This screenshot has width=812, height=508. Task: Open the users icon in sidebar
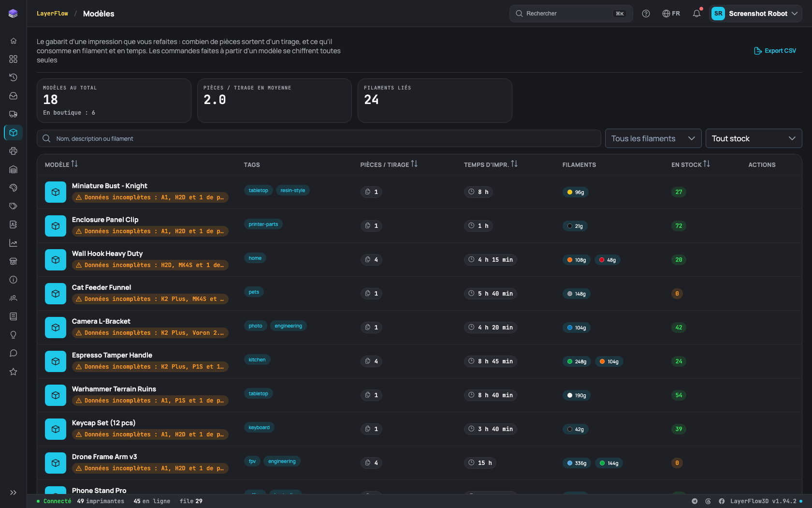13,298
